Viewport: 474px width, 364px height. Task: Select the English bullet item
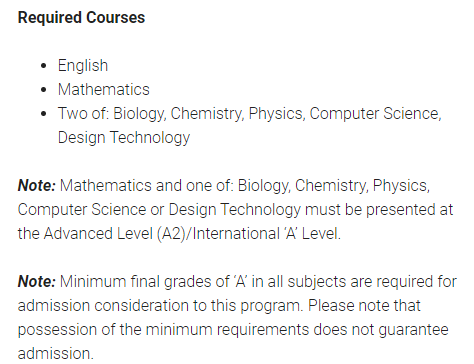(83, 65)
